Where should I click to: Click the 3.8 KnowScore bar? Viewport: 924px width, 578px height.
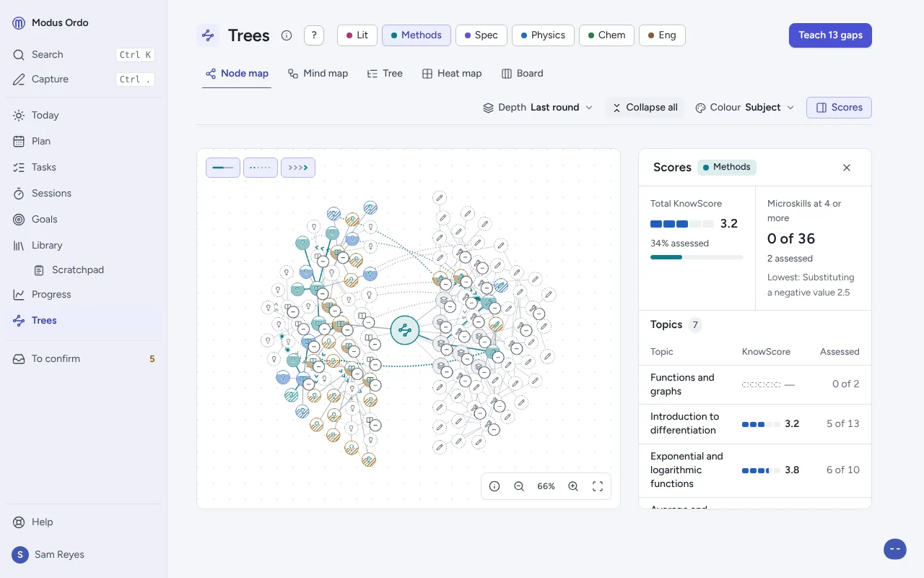point(761,470)
